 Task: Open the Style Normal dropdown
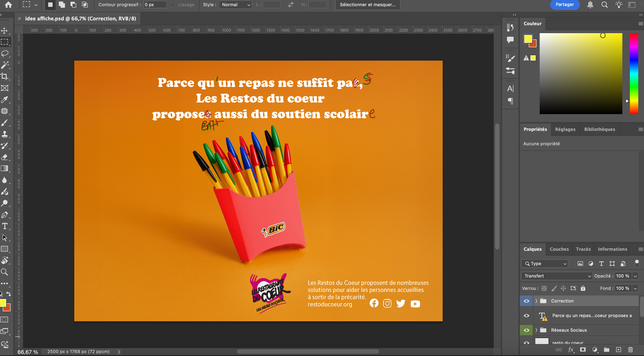tap(235, 4)
